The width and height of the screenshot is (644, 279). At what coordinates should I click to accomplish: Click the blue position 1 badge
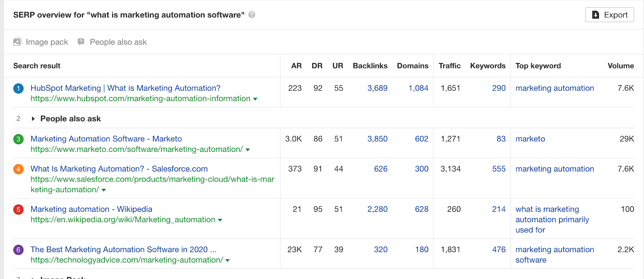[19, 89]
